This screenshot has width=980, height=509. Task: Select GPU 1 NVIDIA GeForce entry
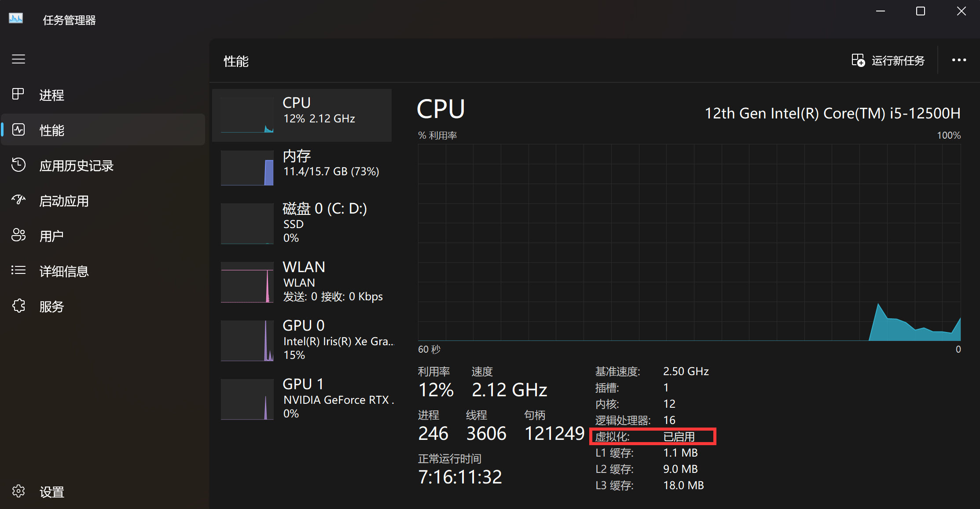302,399
